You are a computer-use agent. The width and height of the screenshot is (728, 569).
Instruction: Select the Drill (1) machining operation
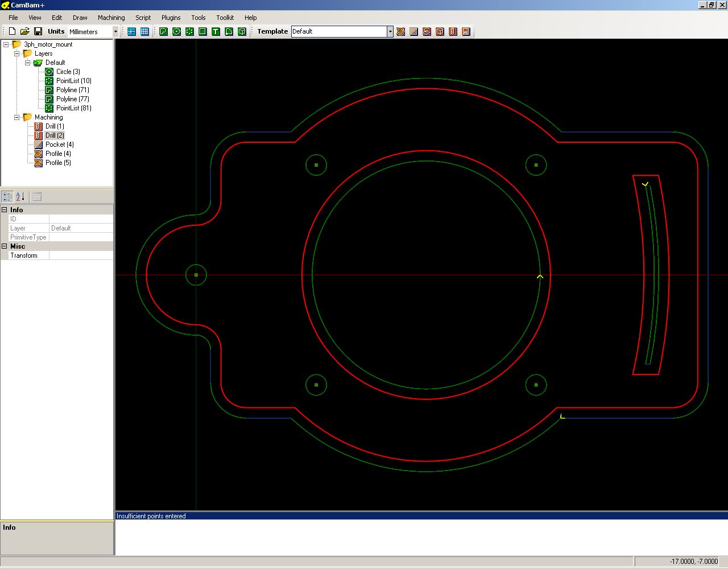point(55,126)
